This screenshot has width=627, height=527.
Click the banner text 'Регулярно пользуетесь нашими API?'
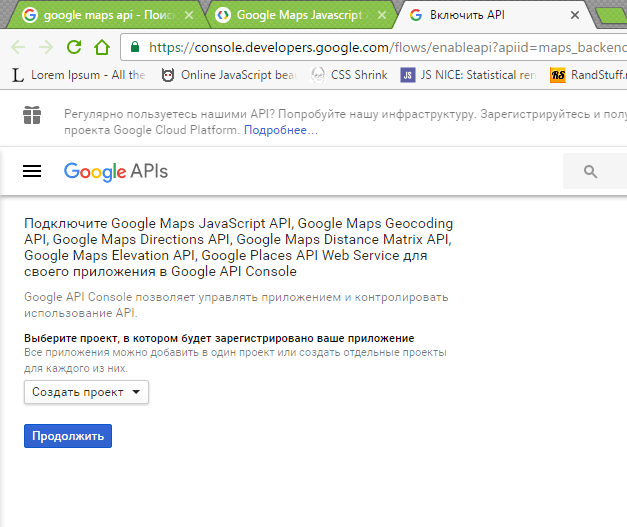[x=170, y=114]
